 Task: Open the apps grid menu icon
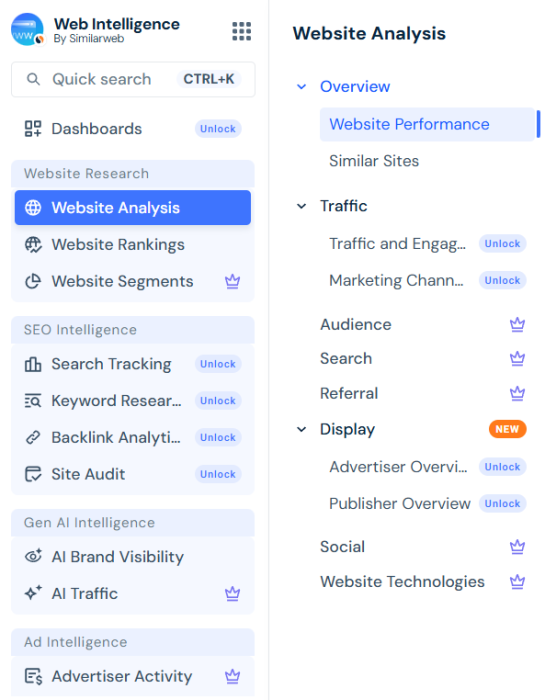(241, 31)
